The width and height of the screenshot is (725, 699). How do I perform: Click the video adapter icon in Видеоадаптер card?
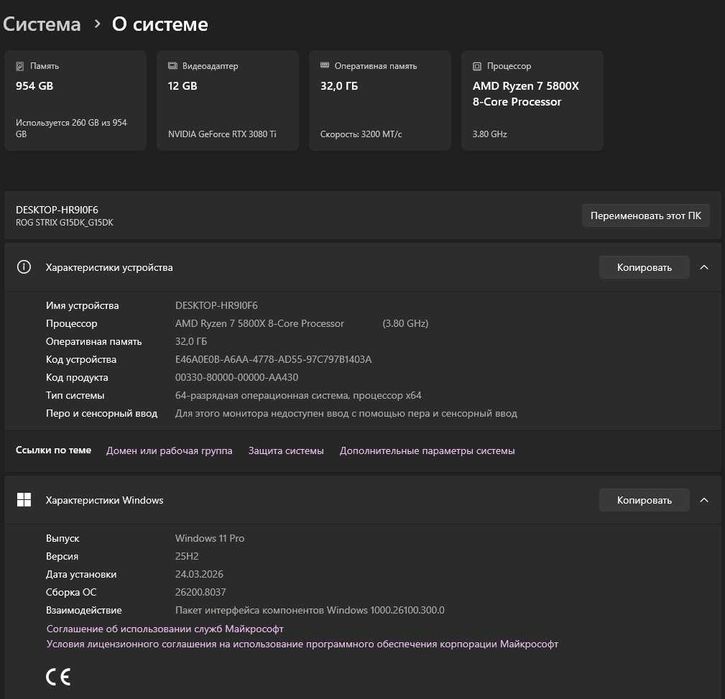point(173,66)
